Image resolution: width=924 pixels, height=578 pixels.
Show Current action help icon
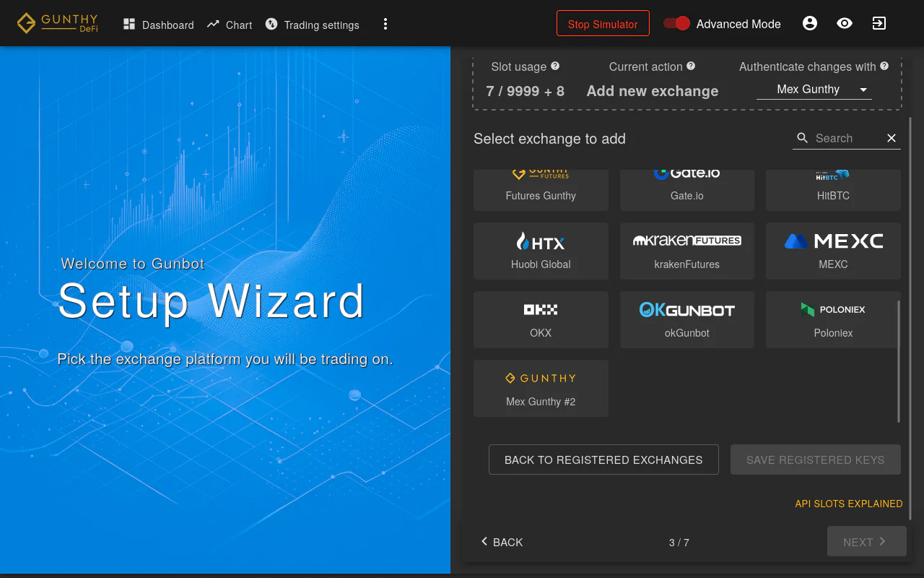tap(691, 66)
